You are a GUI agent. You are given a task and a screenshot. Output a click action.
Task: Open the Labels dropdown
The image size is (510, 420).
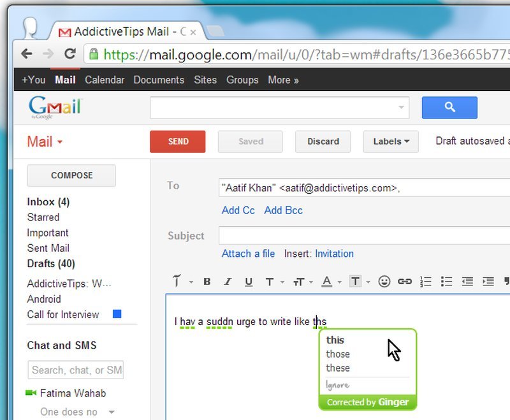click(391, 141)
